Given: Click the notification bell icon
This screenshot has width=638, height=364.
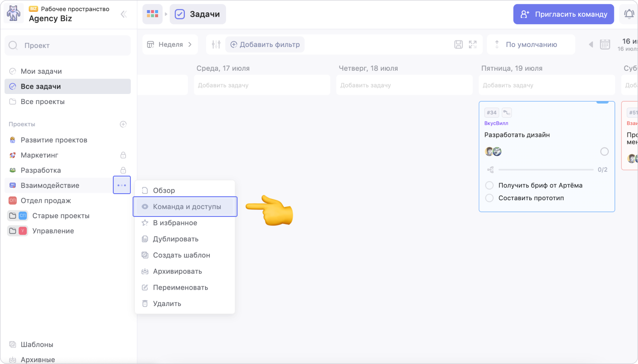Looking at the screenshot, I should click(x=629, y=14).
